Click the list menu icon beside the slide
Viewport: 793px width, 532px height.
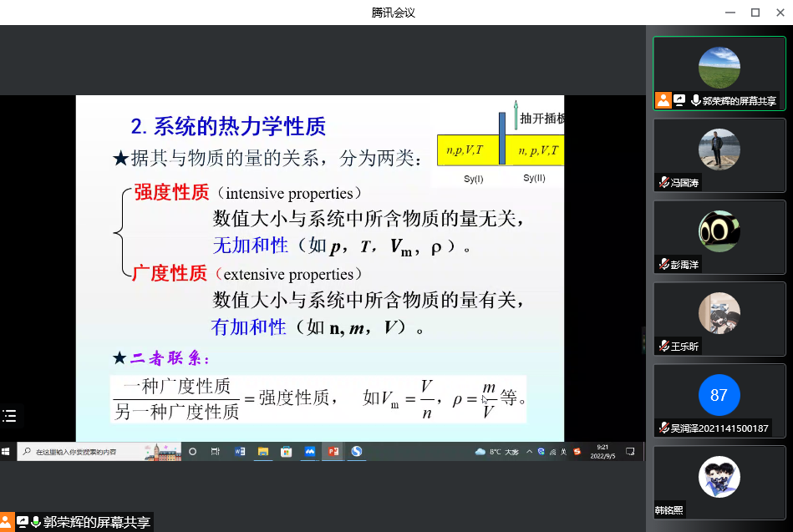[x=9, y=415]
